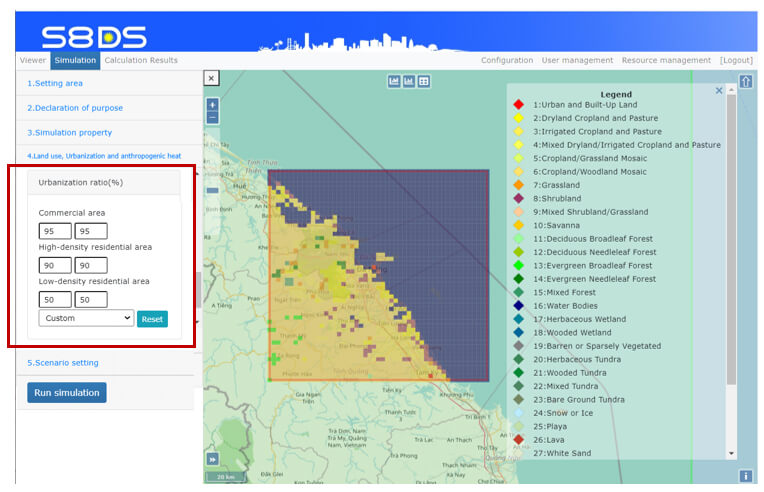The width and height of the screenshot is (764, 492).
Task: Zoom out on the map
Action: [212, 117]
